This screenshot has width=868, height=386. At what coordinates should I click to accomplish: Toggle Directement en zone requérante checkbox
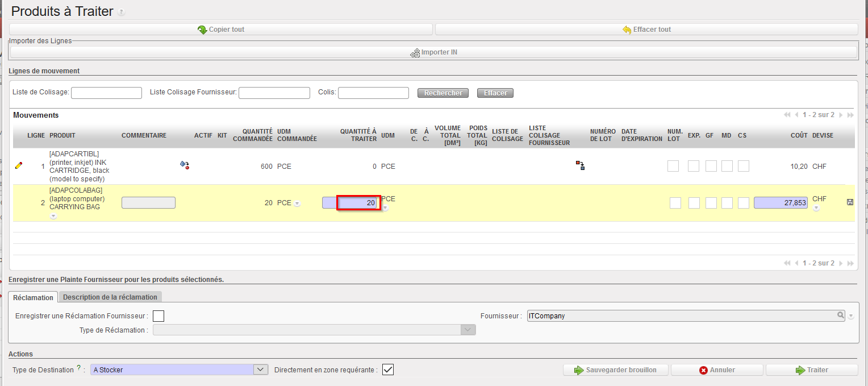[387, 370]
